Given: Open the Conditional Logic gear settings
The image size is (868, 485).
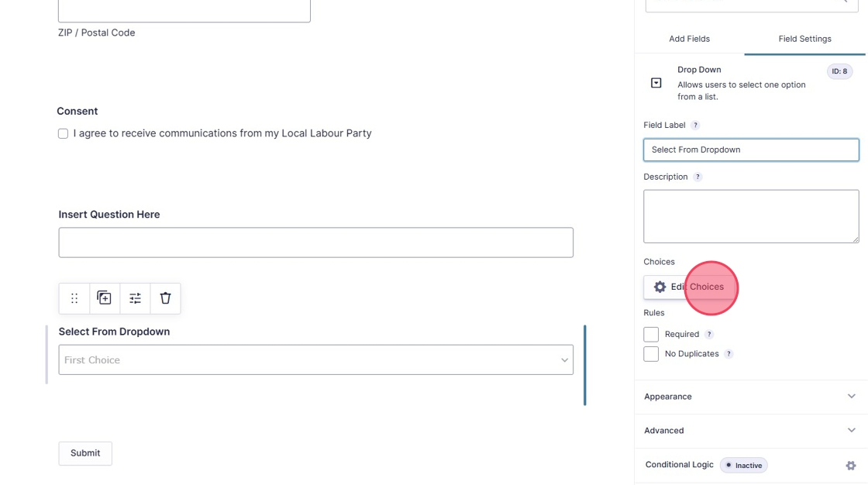Looking at the screenshot, I should pyautogui.click(x=851, y=466).
